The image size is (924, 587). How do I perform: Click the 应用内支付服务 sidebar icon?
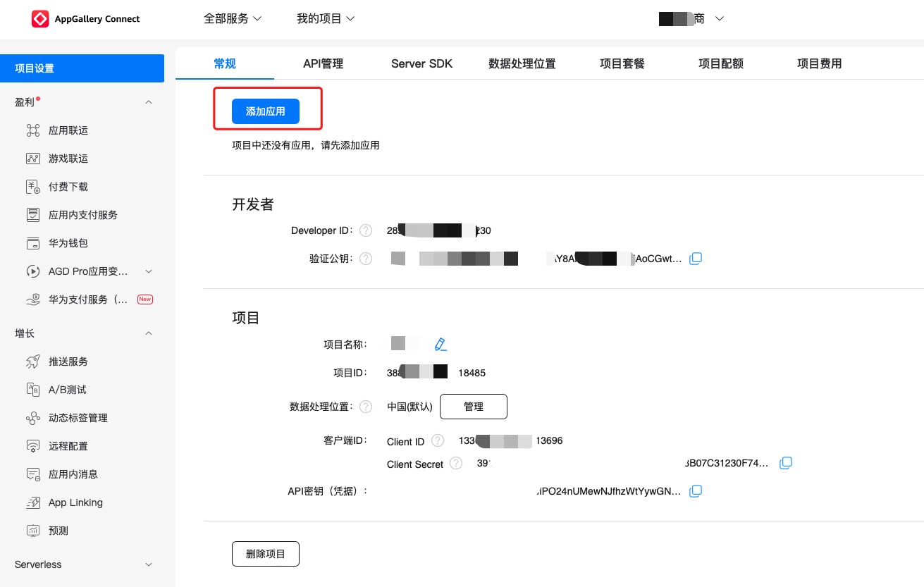[33, 215]
